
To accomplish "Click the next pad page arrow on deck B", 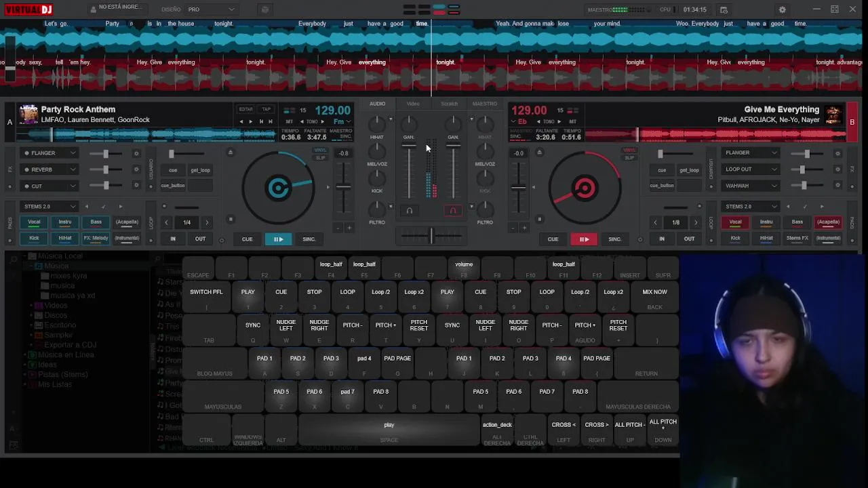I will (822, 206).
